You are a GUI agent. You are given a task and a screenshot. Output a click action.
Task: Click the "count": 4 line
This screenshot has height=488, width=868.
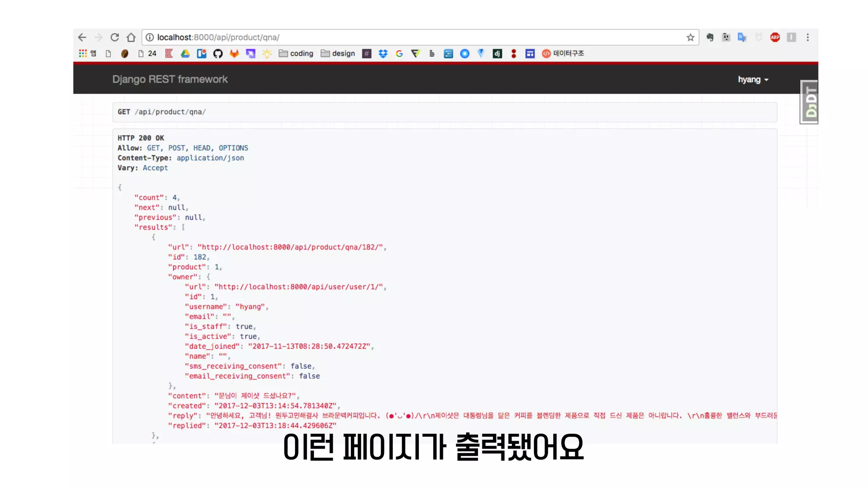pyautogui.click(x=157, y=197)
